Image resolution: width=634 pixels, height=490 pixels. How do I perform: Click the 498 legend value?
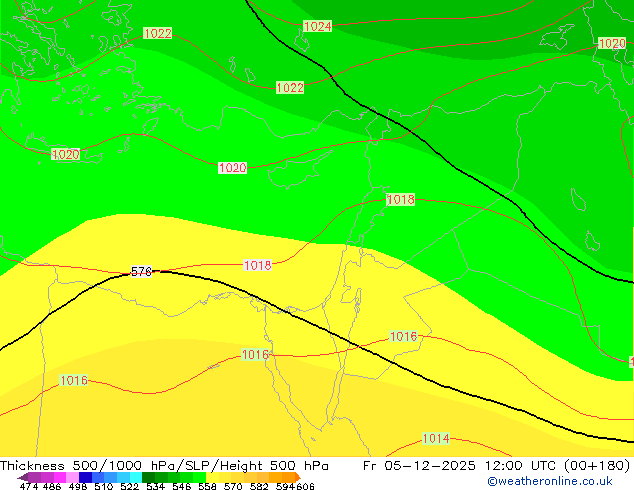(x=78, y=486)
